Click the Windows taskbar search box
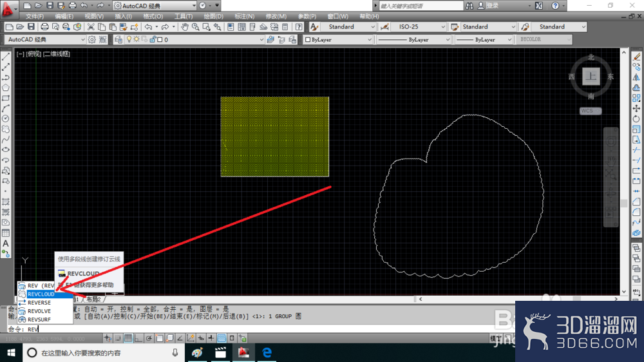Viewport: 644px width, 362px height. 104,353
